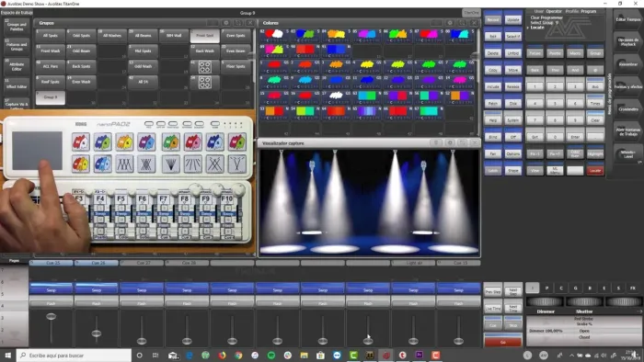Click the Clear key on keypad
This screenshot has width=644, height=362.
(595, 120)
